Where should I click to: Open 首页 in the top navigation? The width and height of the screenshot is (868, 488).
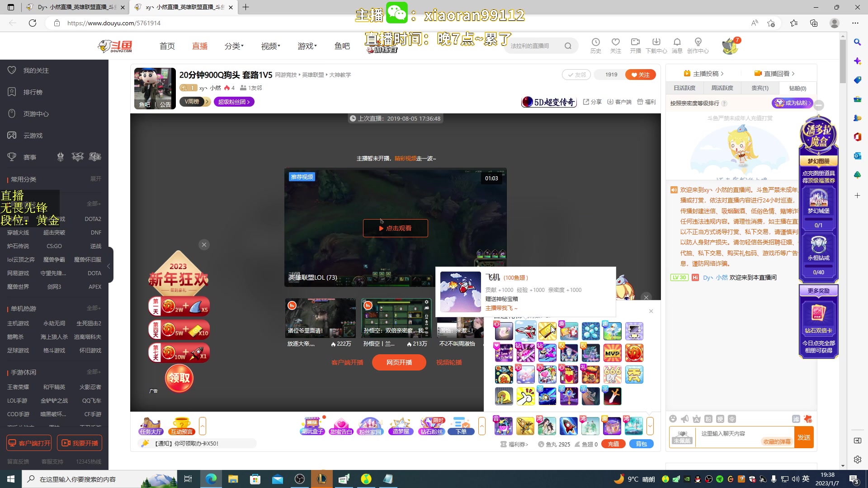point(167,46)
